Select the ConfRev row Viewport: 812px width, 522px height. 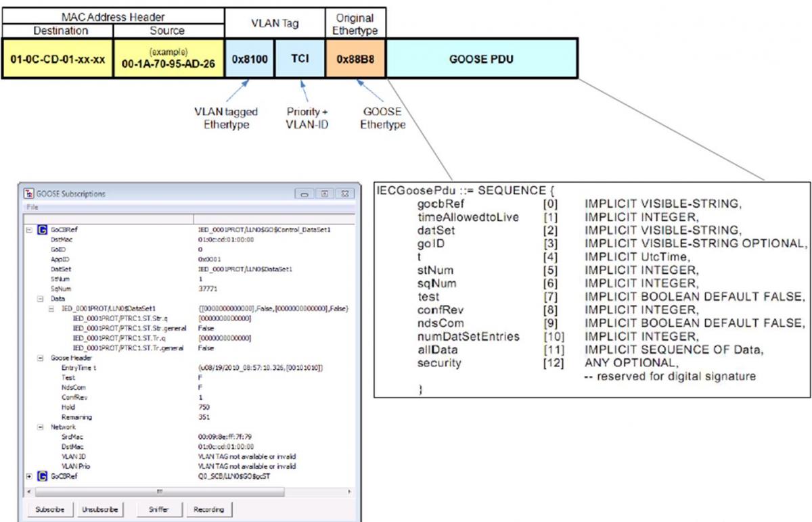[188, 398]
